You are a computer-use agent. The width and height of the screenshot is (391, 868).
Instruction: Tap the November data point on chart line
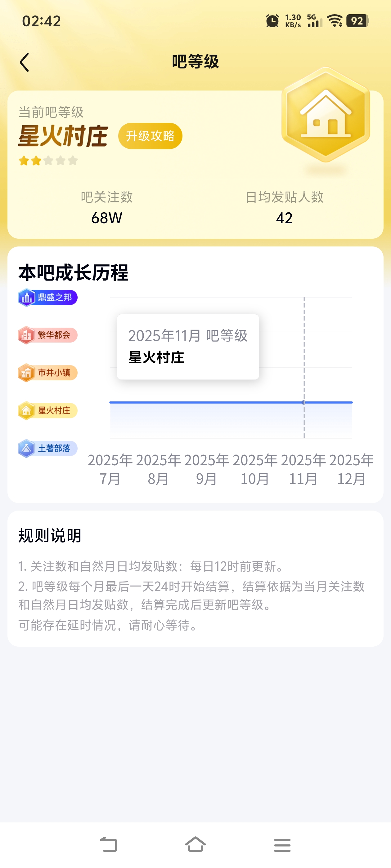303,403
